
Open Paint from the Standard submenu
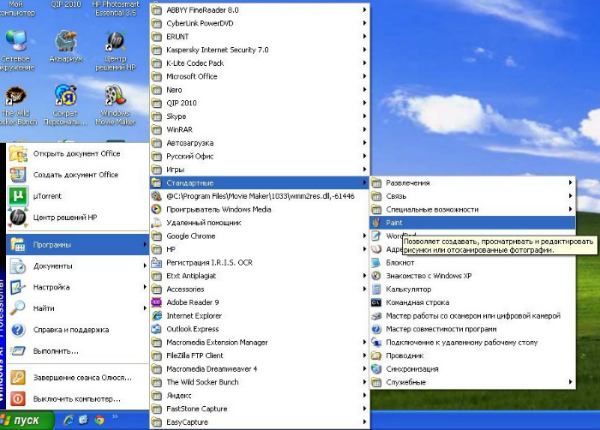point(472,223)
